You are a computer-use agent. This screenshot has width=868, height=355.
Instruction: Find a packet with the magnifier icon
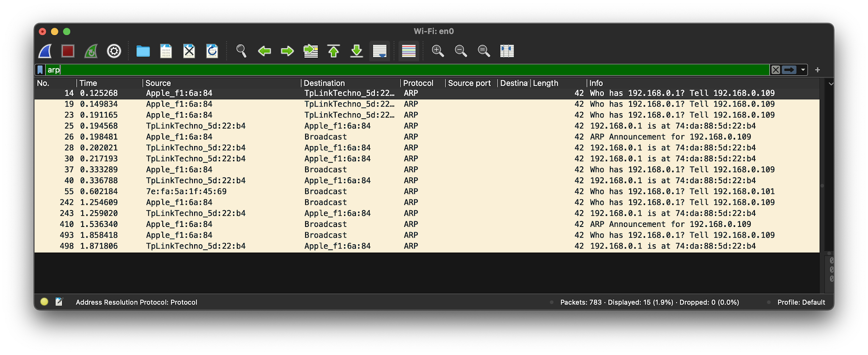point(241,51)
